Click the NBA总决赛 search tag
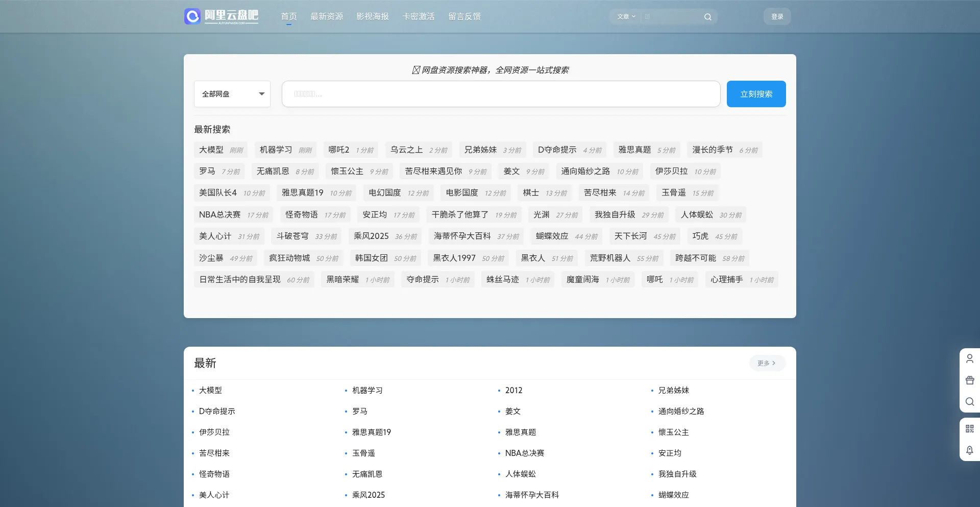Image resolution: width=980 pixels, height=507 pixels. (x=234, y=214)
